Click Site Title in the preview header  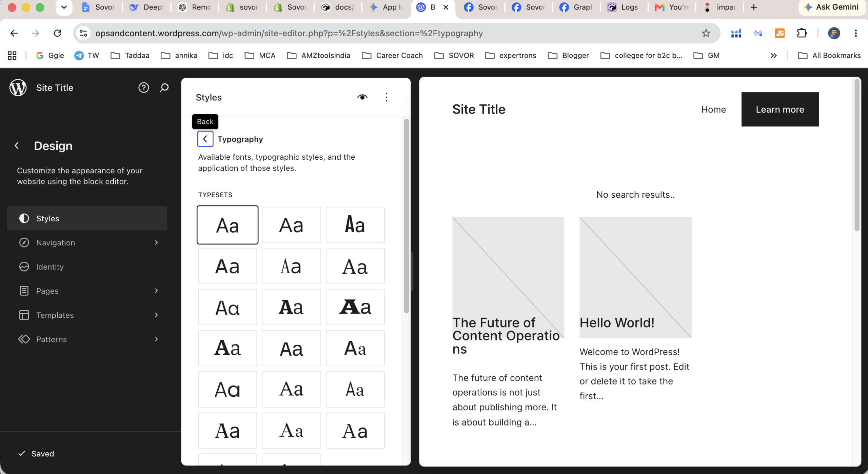click(479, 110)
